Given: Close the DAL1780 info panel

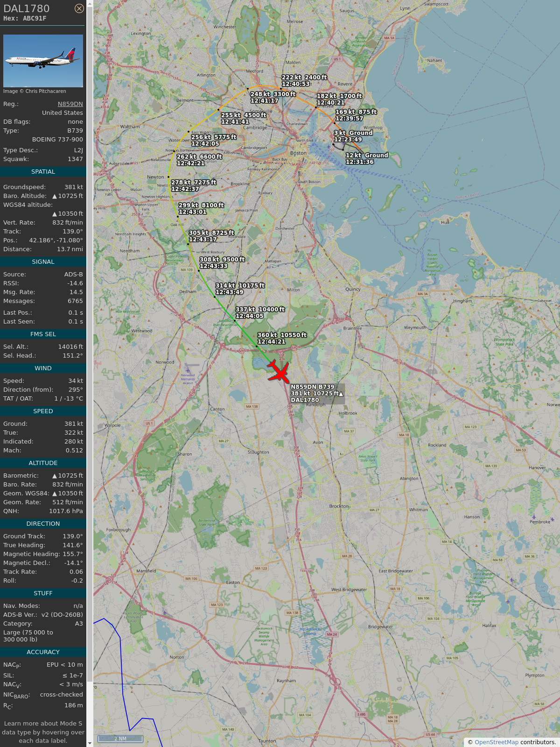Looking at the screenshot, I should [79, 8].
